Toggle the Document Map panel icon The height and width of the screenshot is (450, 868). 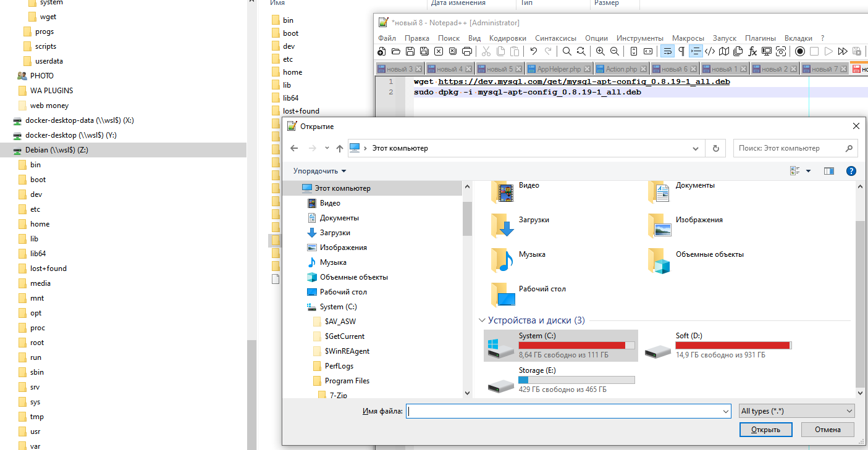pos(724,51)
